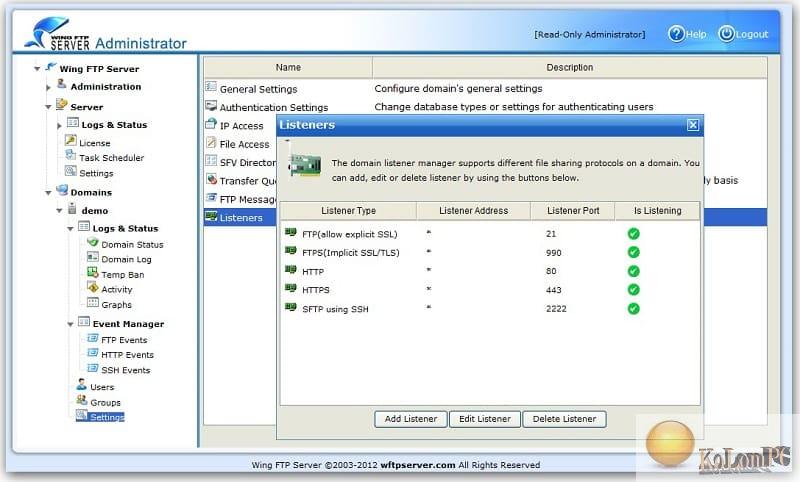The image size is (800, 482).
Task: Click the Edit Listener button
Action: pyautogui.click(x=485, y=419)
